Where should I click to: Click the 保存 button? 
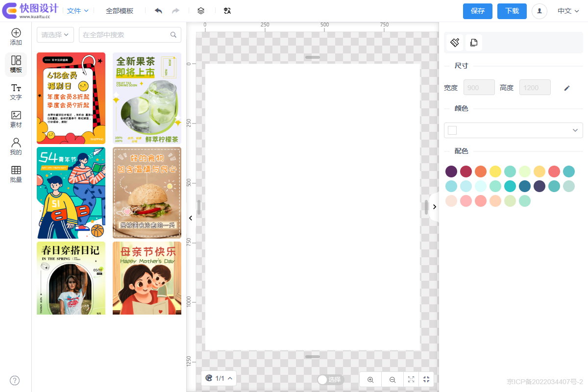tap(477, 11)
